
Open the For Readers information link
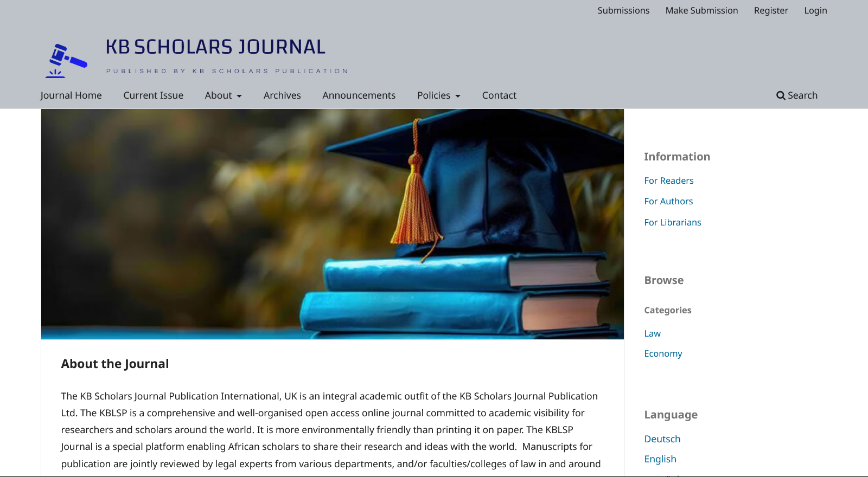pos(668,181)
